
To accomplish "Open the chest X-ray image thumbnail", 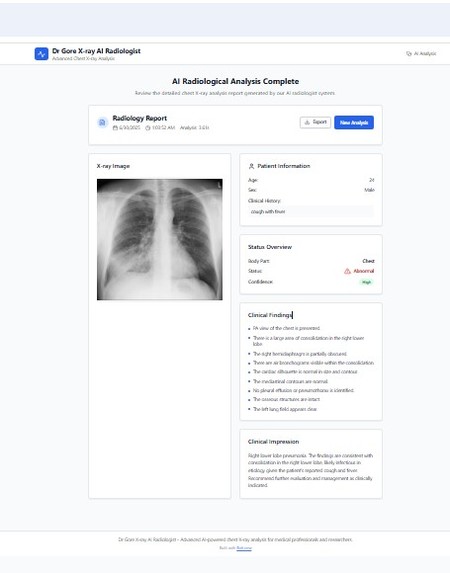I will pyautogui.click(x=160, y=239).
